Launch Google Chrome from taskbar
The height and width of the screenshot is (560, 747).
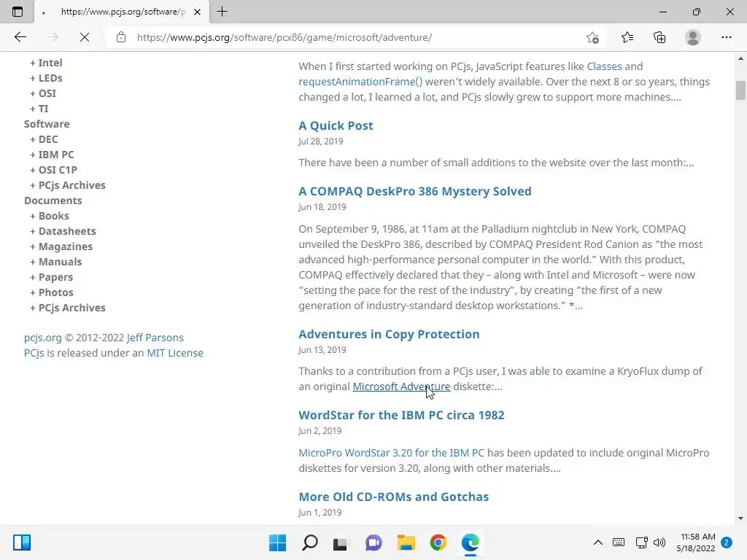point(438,542)
